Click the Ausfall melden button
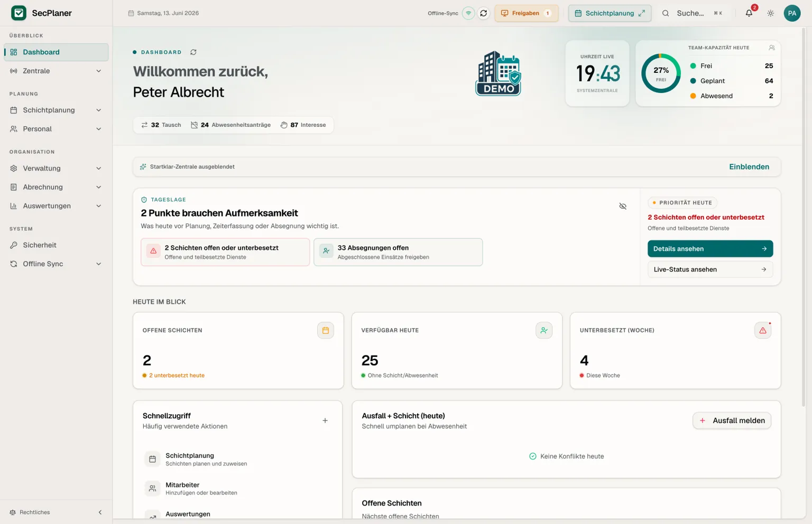 732,420
